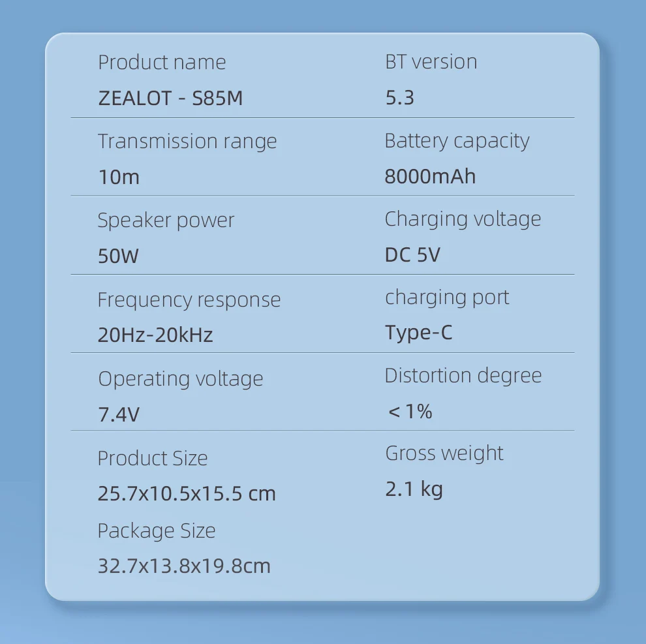Select the 32.7x13.8x19.8cm package size
The height and width of the screenshot is (644, 646).
(184, 566)
